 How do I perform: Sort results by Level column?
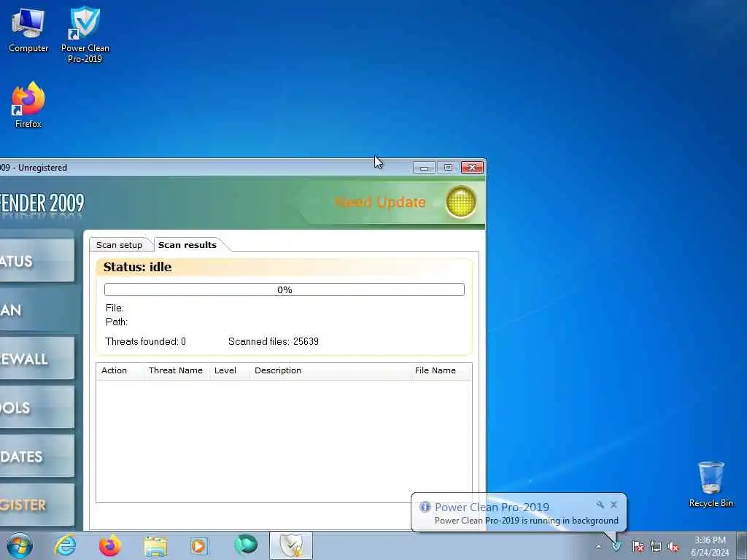230,370
